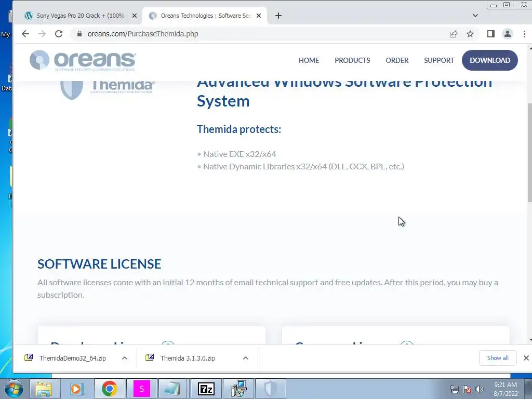Open the Chrome profile avatar
This screenshot has width=532, height=399.
pos(508,34)
